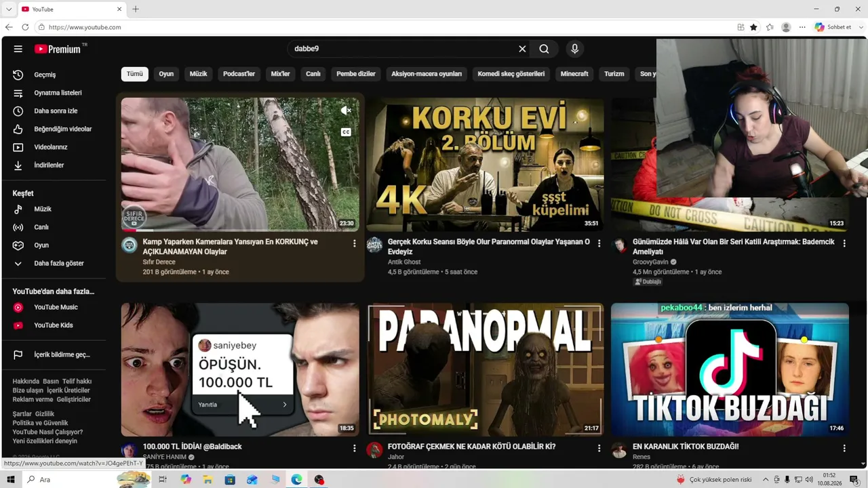This screenshot has height=488, width=868.
Task: Open the KORKU EVI 2. BÖLÜM thumbnail
Action: pyautogui.click(x=485, y=165)
